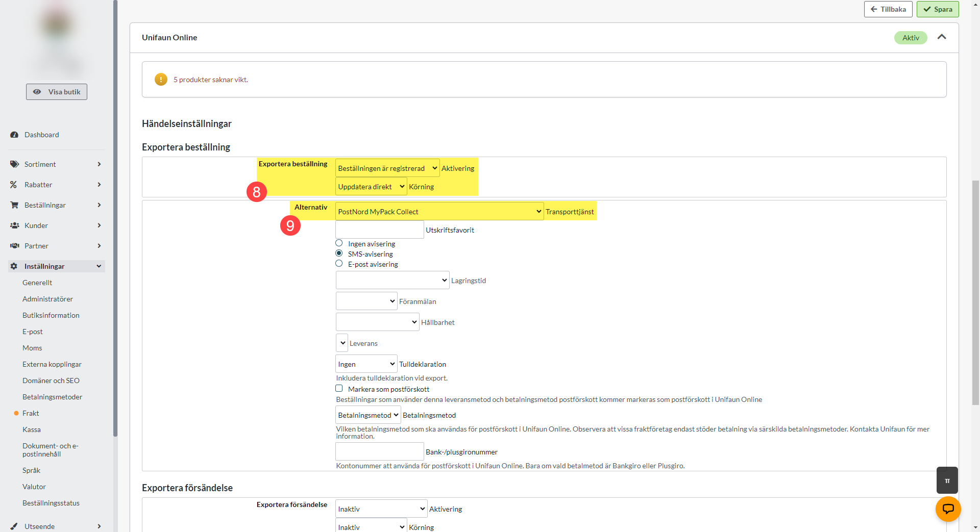This screenshot has height=532, width=980.
Task: Click the Rabatter percent icon
Action: coord(14,185)
